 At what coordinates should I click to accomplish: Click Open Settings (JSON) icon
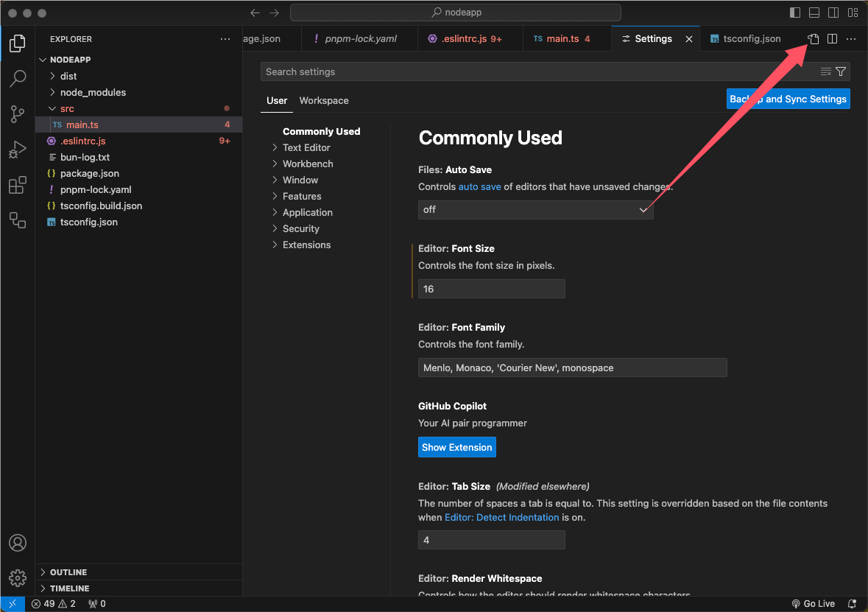coord(814,39)
